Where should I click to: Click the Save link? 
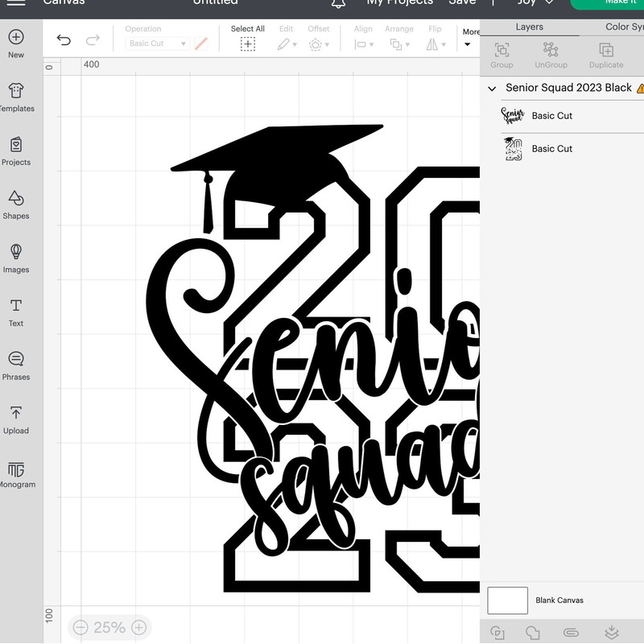tap(462, 2)
